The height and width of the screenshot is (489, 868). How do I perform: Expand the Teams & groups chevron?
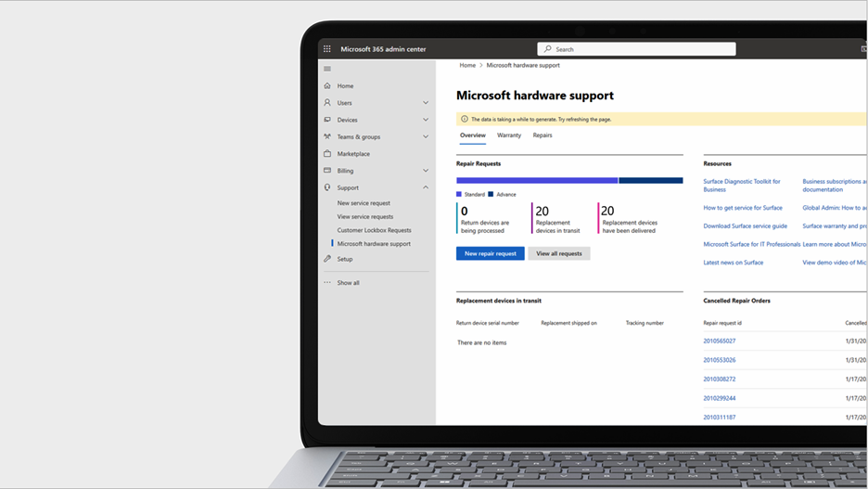coord(426,136)
